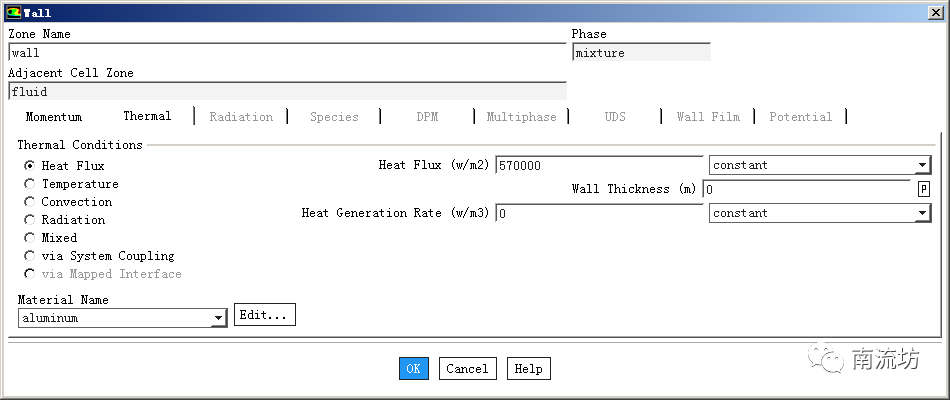Open the Thermal tab

click(147, 116)
